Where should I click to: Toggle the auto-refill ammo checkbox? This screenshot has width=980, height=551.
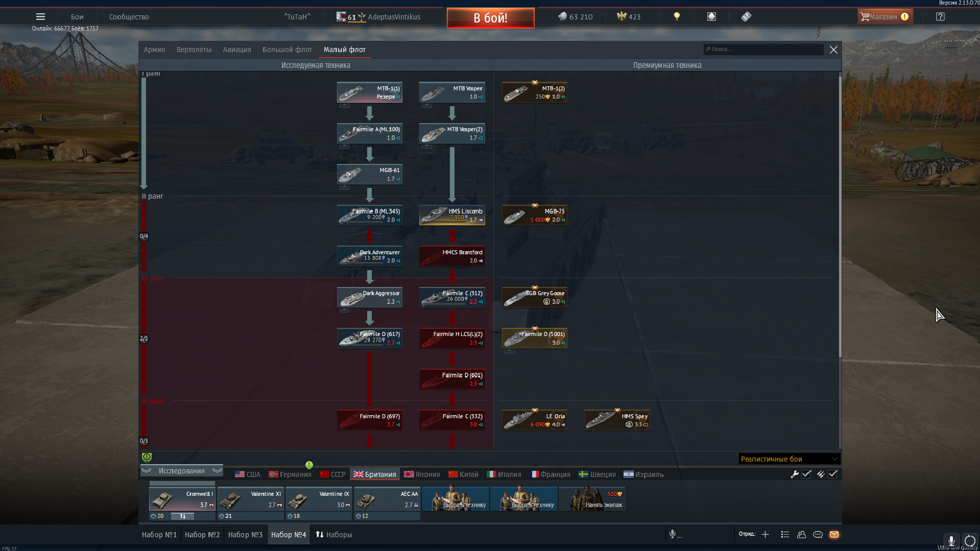point(833,474)
